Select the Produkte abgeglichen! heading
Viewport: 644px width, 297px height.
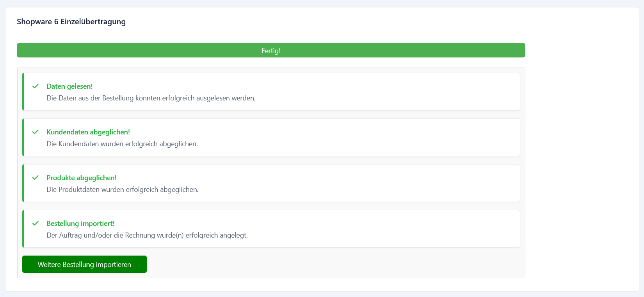82,178
